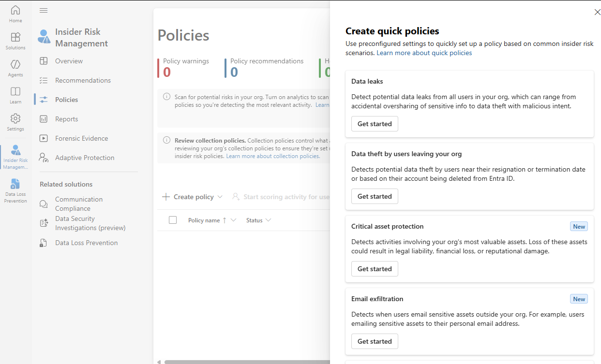Open Communication Compliance related solution
This screenshot has height=364, width=601.
pos(79,204)
